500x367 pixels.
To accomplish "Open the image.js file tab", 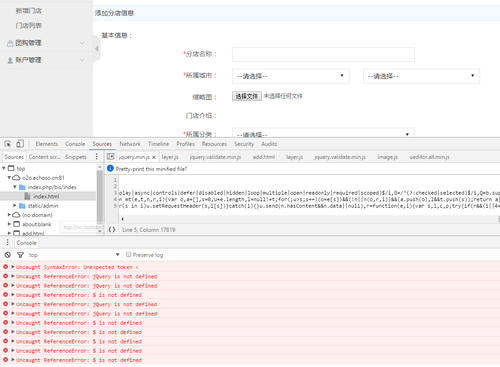I will 388,157.
